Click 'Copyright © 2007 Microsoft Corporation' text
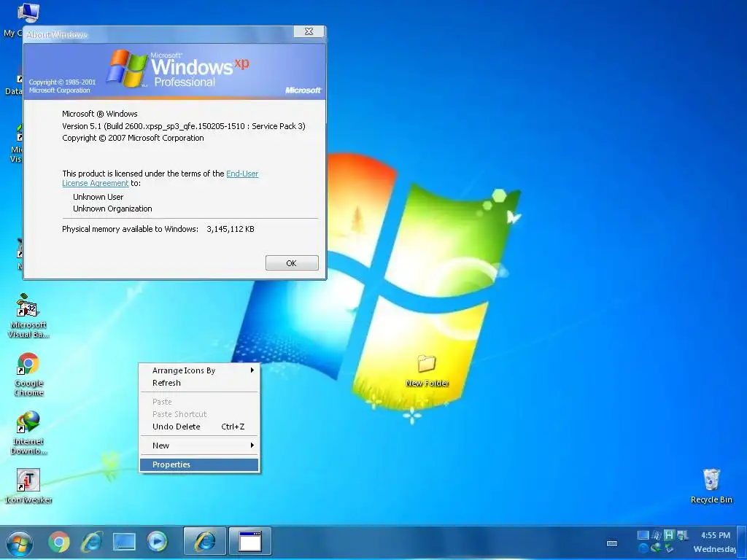 click(133, 138)
